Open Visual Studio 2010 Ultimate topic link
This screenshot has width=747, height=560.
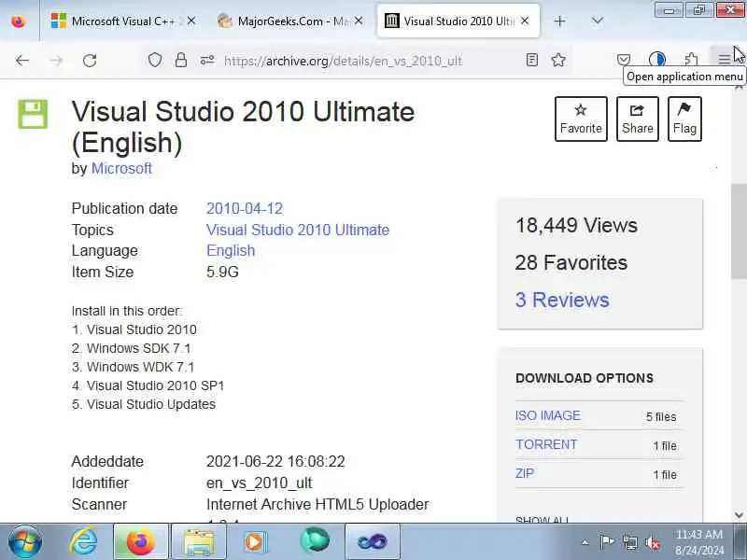pos(298,230)
